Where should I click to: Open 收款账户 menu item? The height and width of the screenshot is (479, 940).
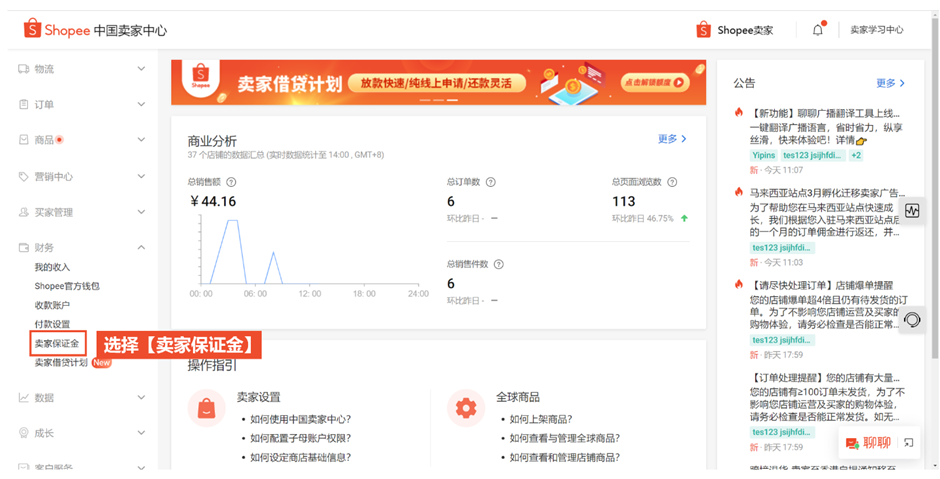[x=52, y=305]
